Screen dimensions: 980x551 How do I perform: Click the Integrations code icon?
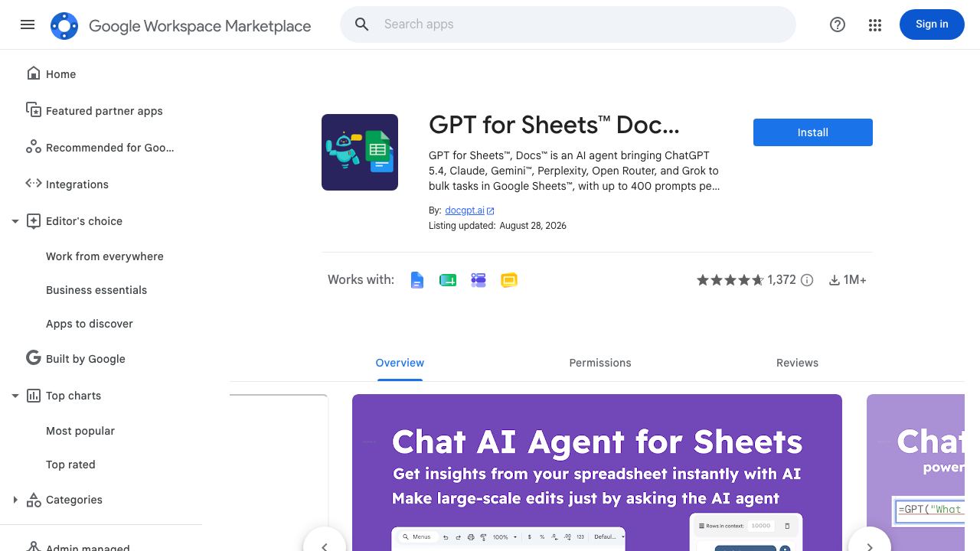(x=34, y=183)
